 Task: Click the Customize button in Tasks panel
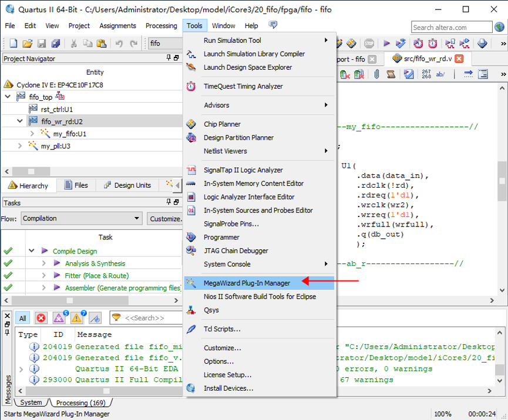click(165, 218)
